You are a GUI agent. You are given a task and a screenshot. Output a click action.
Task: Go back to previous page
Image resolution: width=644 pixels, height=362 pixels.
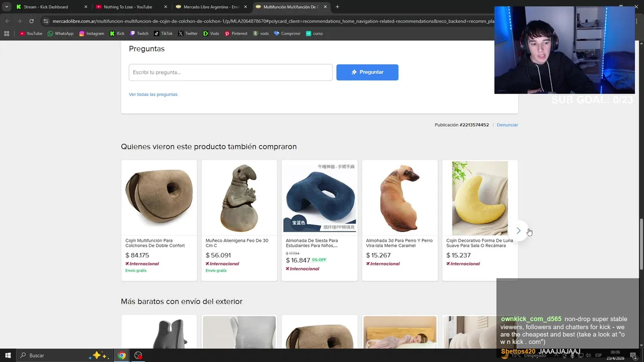(7, 21)
